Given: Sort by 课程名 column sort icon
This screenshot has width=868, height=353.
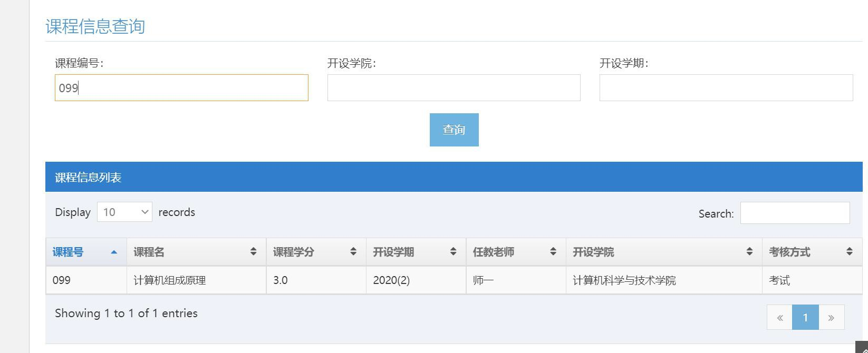Looking at the screenshot, I should pos(253,252).
